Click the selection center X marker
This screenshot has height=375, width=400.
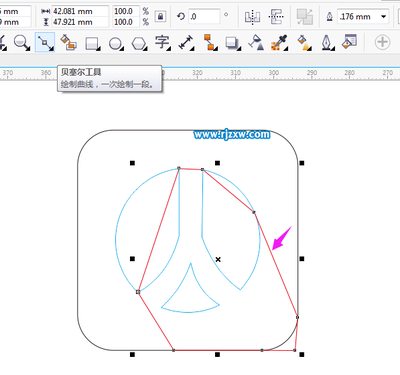pyautogui.click(x=218, y=259)
